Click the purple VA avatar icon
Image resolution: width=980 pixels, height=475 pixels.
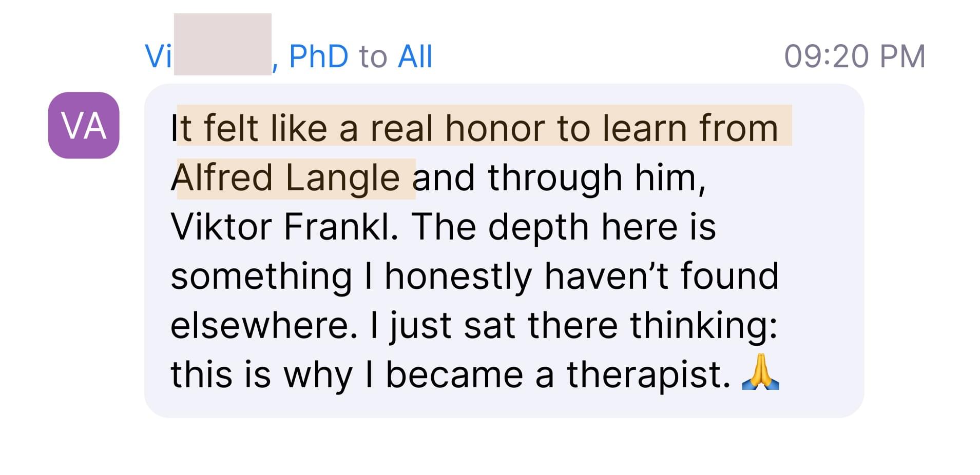pyautogui.click(x=84, y=125)
